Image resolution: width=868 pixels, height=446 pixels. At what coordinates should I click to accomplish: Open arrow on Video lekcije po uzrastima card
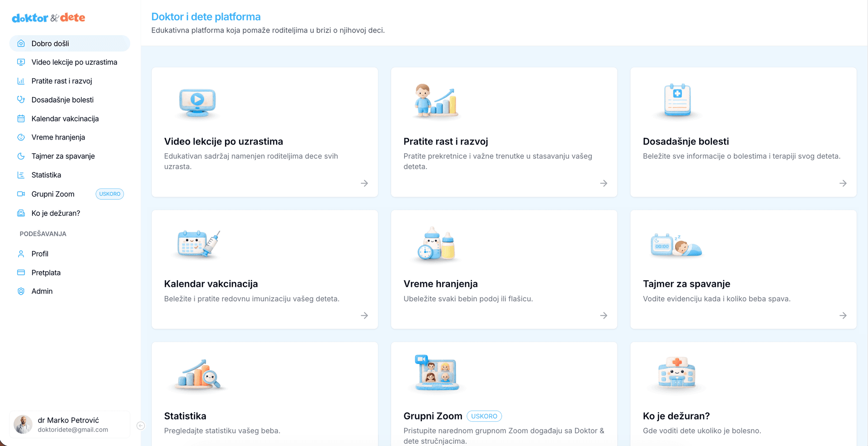[364, 183]
